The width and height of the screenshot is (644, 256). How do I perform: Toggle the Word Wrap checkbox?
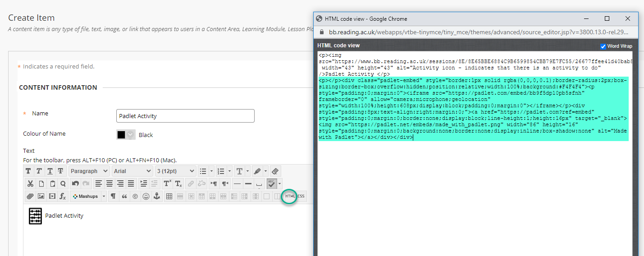pyautogui.click(x=603, y=46)
